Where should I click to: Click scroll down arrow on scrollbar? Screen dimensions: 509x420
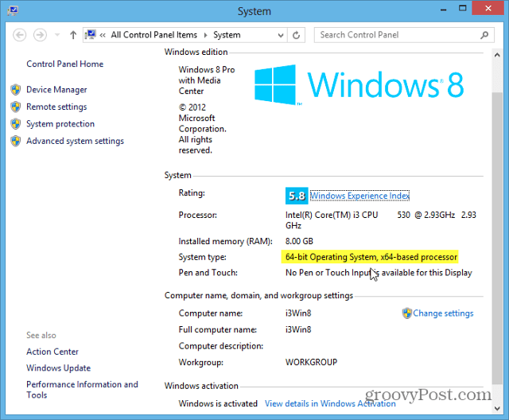tap(497, 408)
